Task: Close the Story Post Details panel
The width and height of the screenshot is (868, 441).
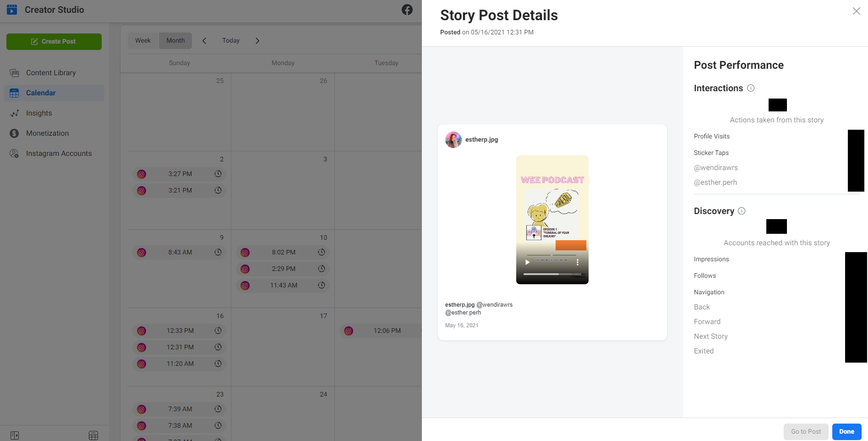Action: [856, 11]
